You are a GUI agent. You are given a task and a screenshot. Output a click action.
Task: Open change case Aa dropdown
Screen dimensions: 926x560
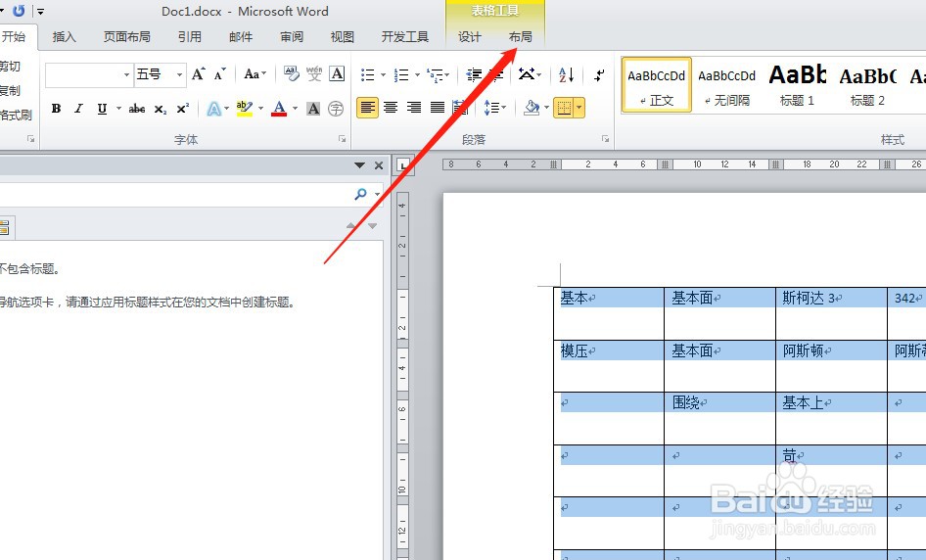tap(255, 74)
